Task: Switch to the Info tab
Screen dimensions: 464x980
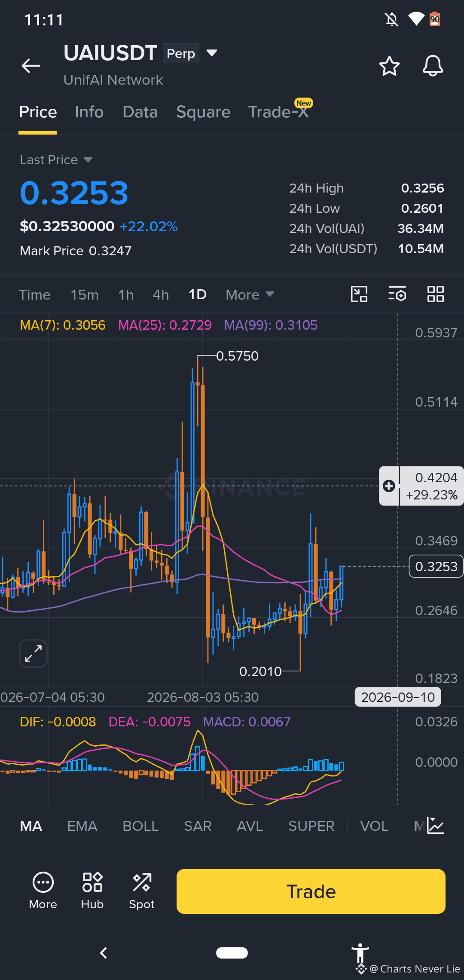Action: pos(89,112)
